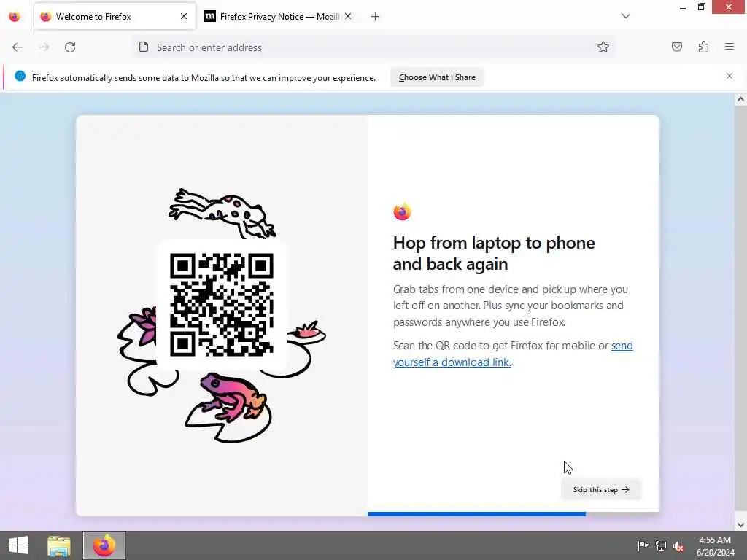Focus the Search or enter address bar
Viewport: 747px width, 560px height.
click(373, 47)
